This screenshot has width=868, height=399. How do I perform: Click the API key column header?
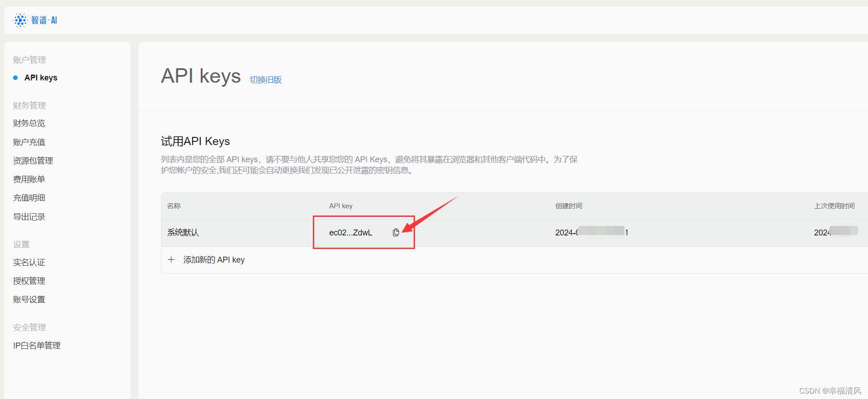pos(341,206)
